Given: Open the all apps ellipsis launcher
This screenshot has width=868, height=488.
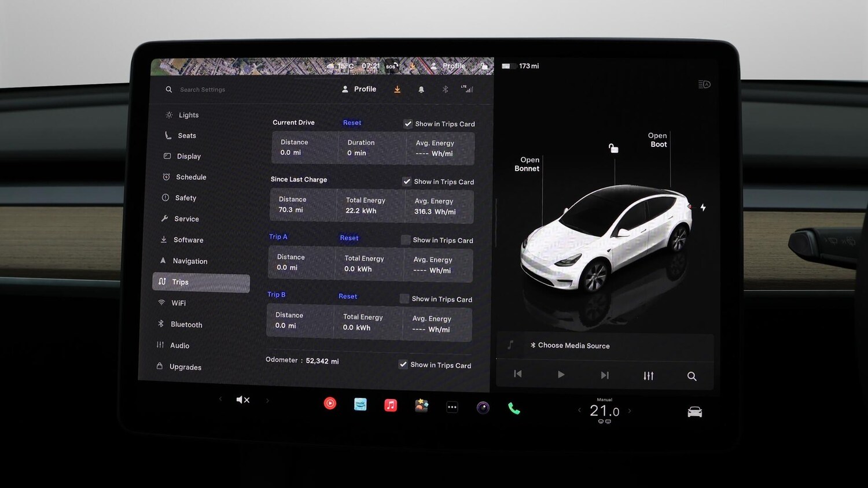Looking at the screenshot, I should [452, 407].
